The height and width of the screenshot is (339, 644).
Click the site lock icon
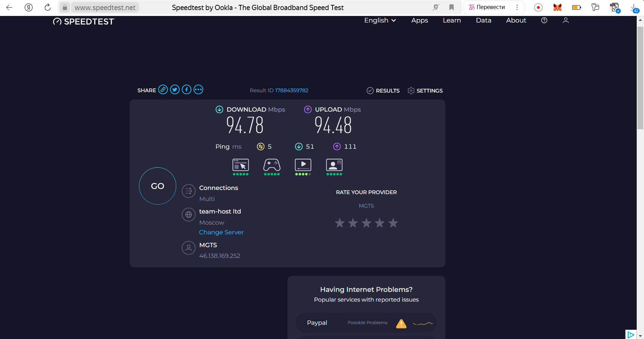tap(65, 7)
